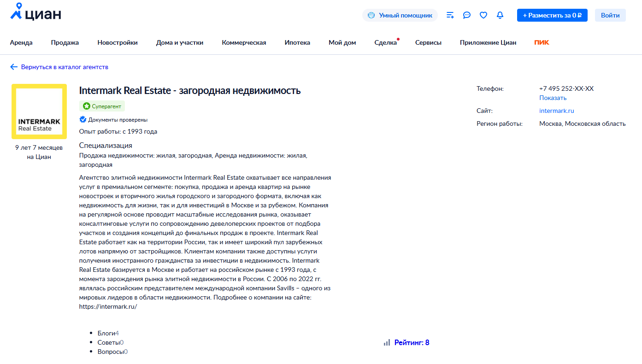Click the Рейтинг: 8 link
Screen dimensions: 642x364
412,343
